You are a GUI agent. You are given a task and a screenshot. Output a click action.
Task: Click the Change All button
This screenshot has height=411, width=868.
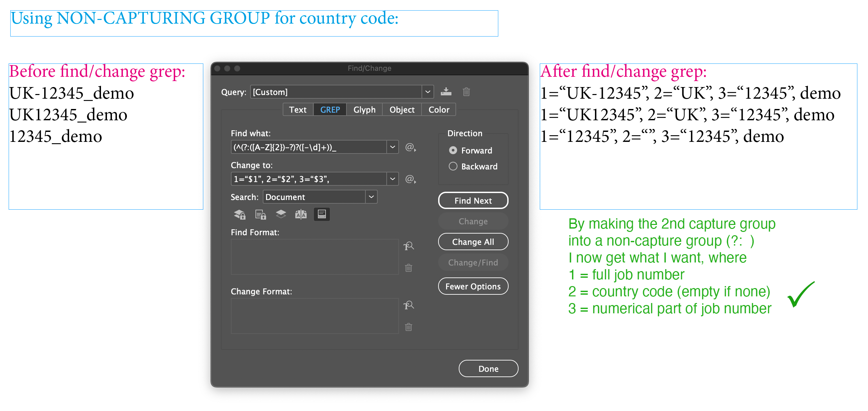[473, 242]
